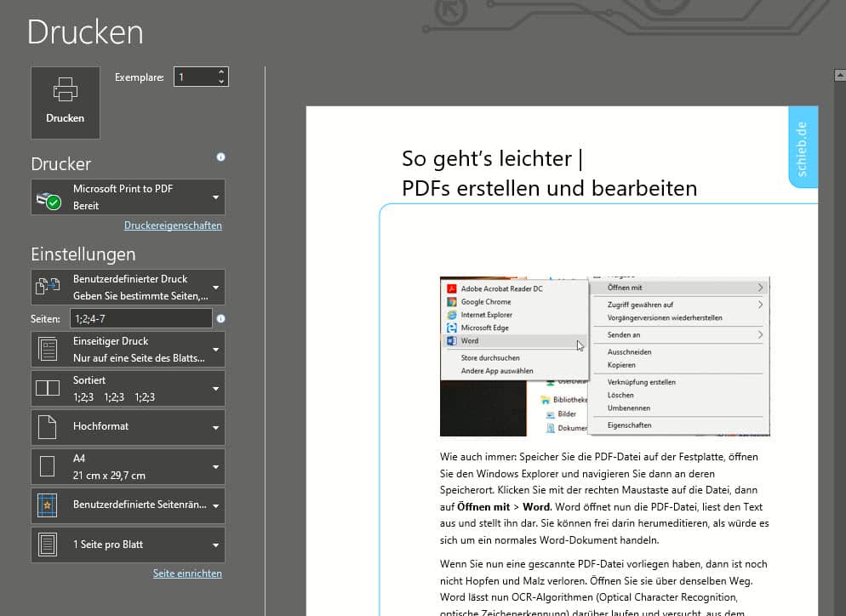Decrease Exemplare count with down arrow
This screenshot has width=846, height=616.
click(221, 82)
